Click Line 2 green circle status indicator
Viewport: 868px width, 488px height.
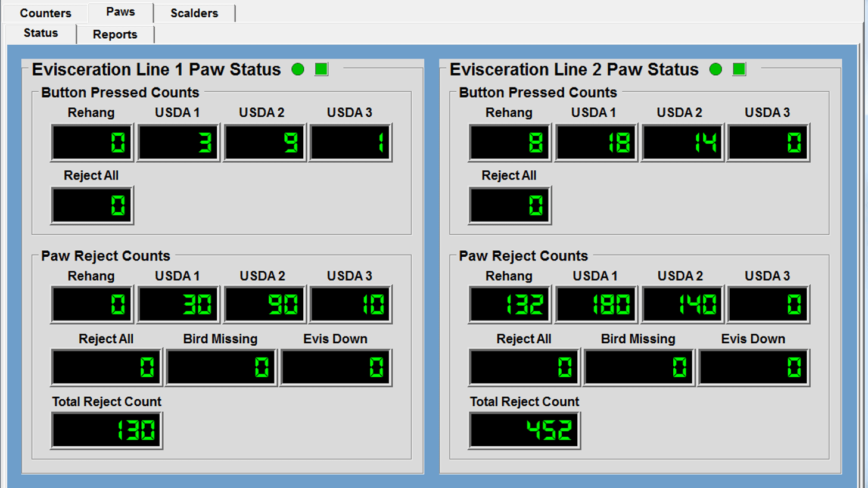[x=716, y=69]
